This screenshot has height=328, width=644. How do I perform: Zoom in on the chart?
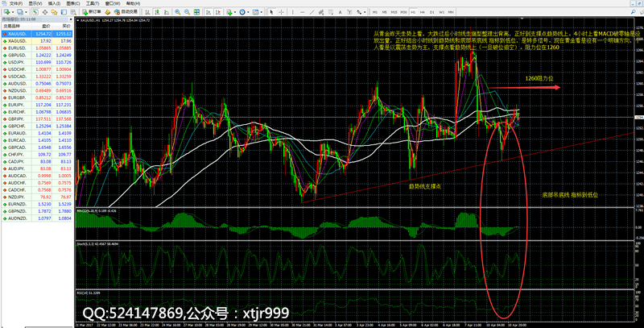[x=177, y=12]
